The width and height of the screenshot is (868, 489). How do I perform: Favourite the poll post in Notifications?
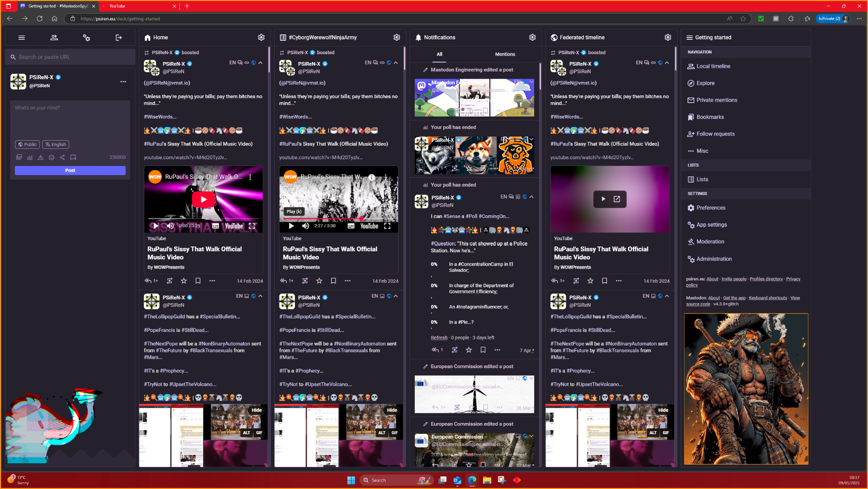[x=469, y=350]
